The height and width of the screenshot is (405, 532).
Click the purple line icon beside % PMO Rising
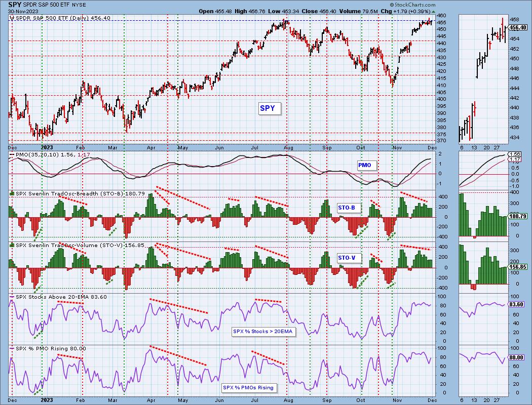12,348
